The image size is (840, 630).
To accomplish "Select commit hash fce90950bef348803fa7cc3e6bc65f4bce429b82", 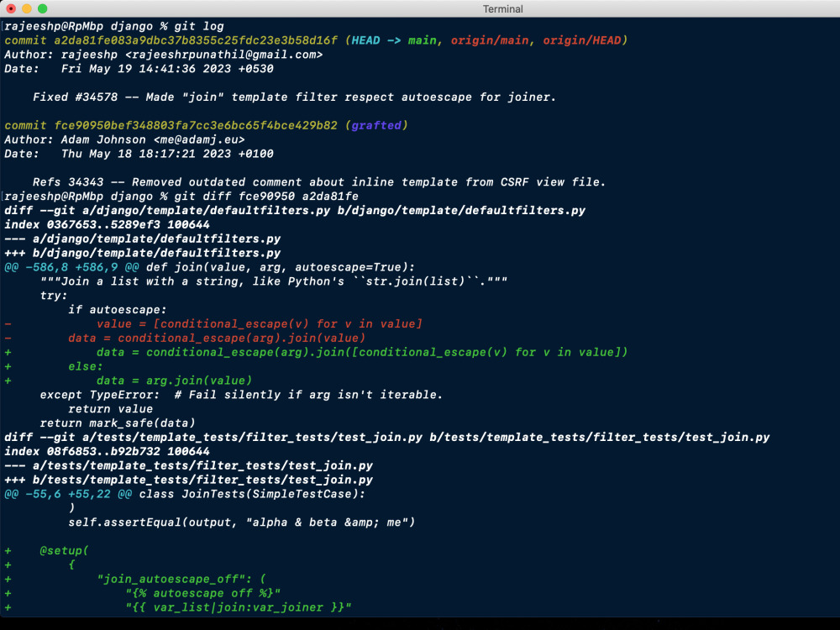I will coord(196,125).
